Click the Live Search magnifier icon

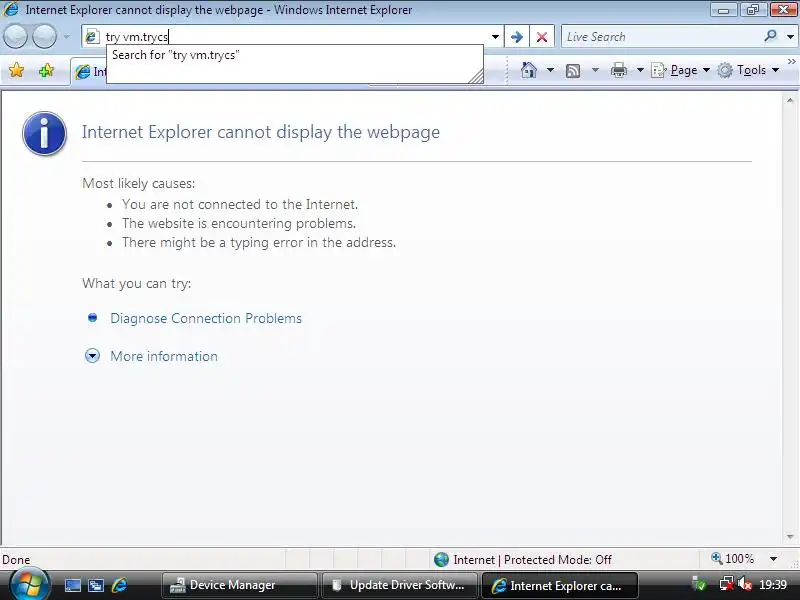(x=770, y=36)
